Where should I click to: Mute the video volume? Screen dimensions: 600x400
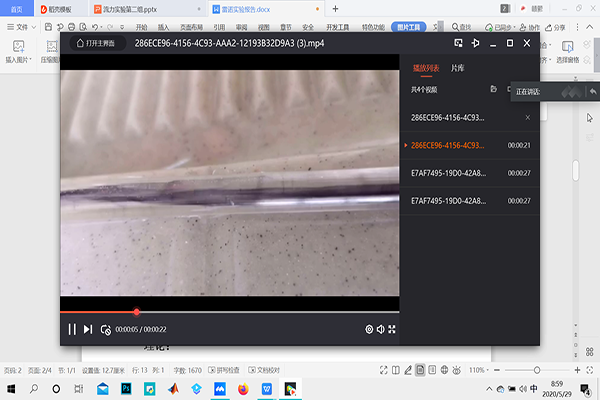pyautogui.click(x=381, y=329)
